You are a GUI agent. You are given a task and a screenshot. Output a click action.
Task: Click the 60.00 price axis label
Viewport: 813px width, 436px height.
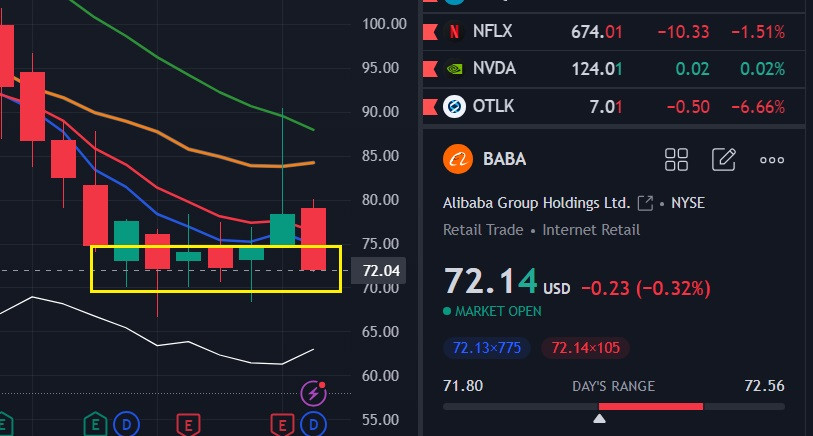381,375
